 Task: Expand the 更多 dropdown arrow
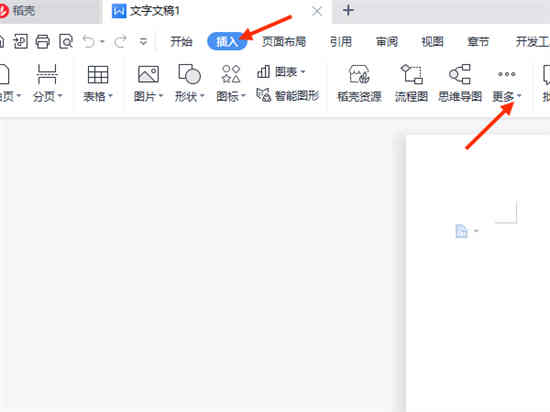pos(519,96)
